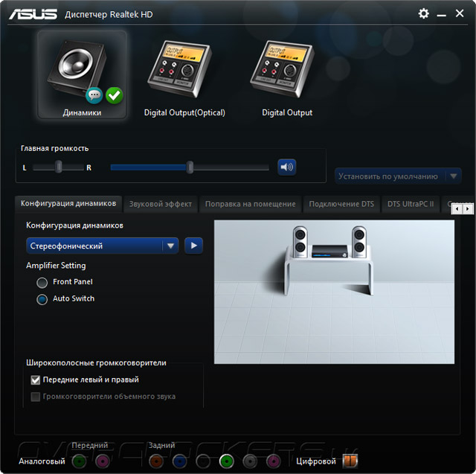The width and height of the screenshot is (476, 474).
Task: Close the Realtek HD manager window
Action: [x=460, y=13]
